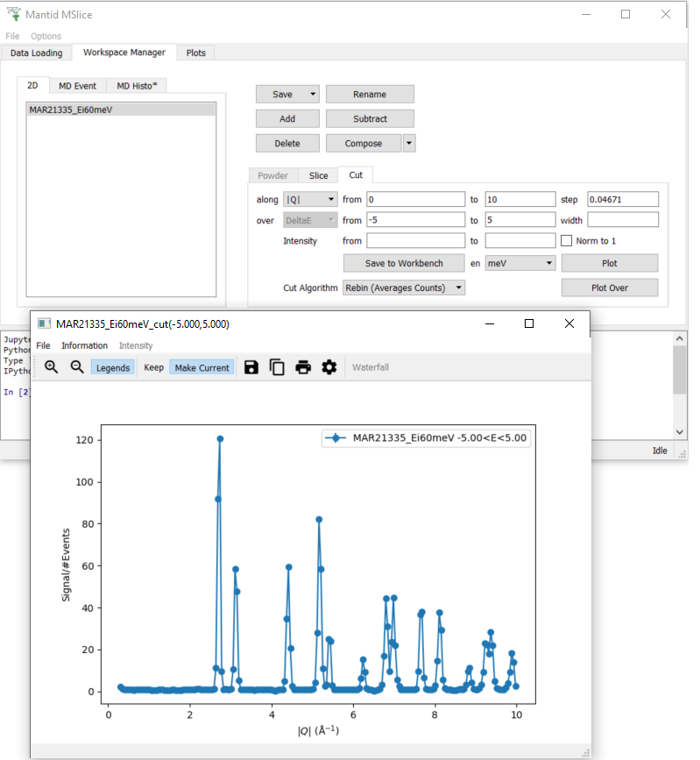Toggle the Legends button off

113,368
